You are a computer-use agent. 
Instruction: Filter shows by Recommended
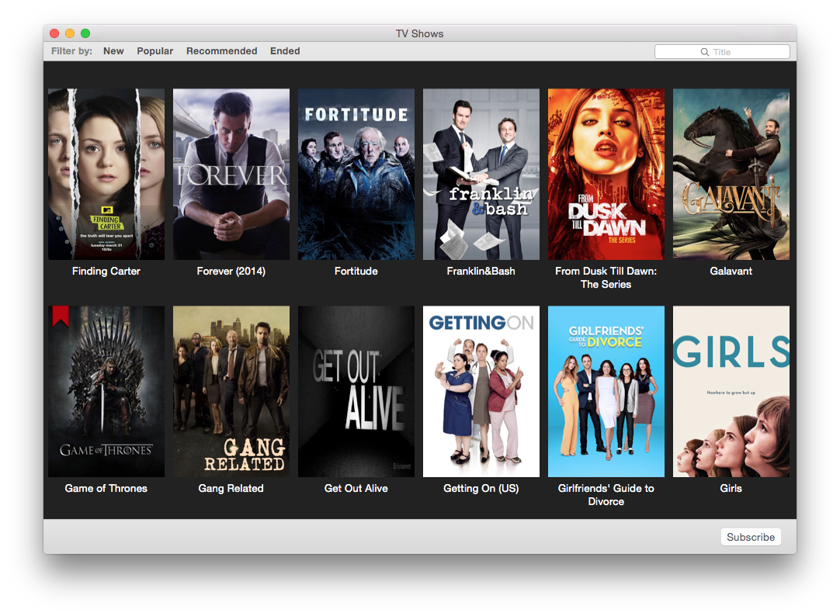pos(222,51)
